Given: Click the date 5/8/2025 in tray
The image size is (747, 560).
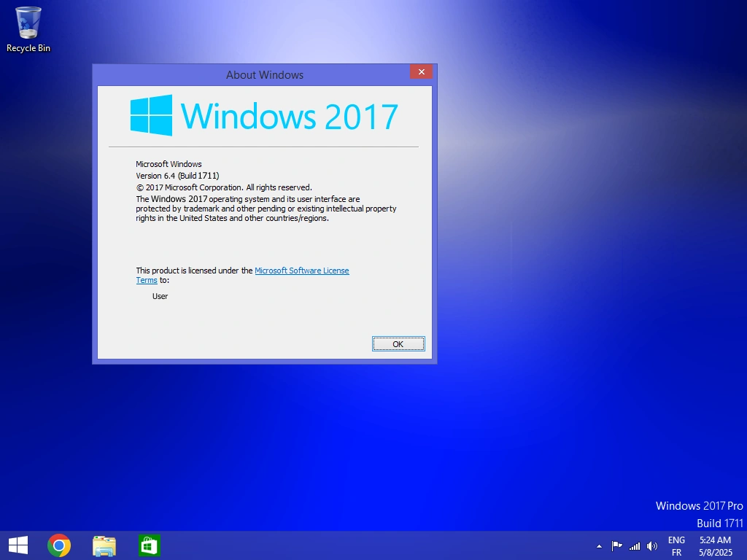Looking at the screenshot, I should point(715,553).
